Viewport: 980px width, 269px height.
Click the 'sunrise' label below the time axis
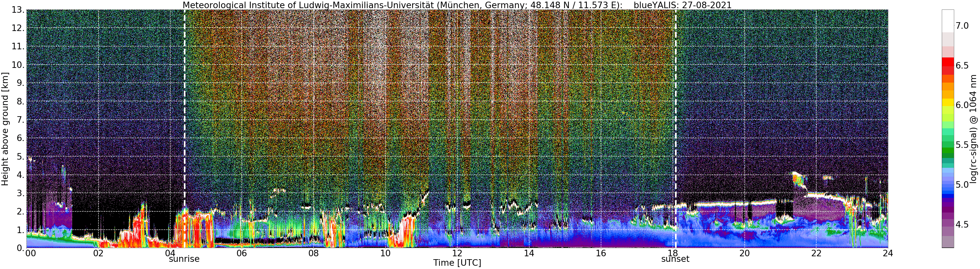pyautogui.click(x=184, y=259)
